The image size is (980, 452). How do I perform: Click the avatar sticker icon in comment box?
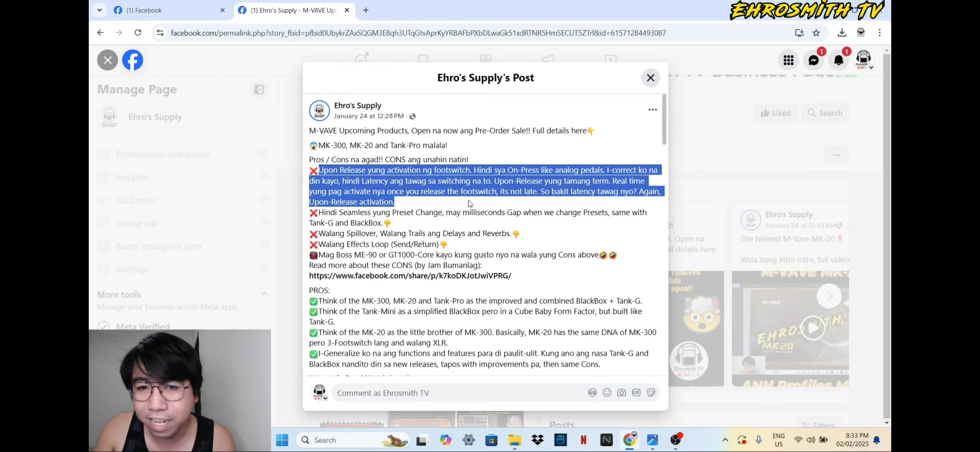[592, 393]
